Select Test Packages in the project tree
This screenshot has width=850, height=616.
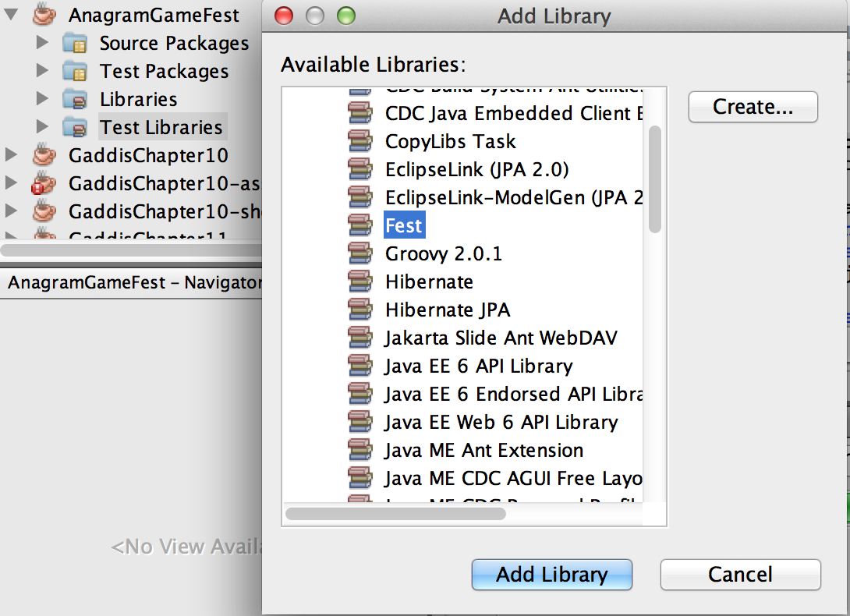[x=164, y=71]
